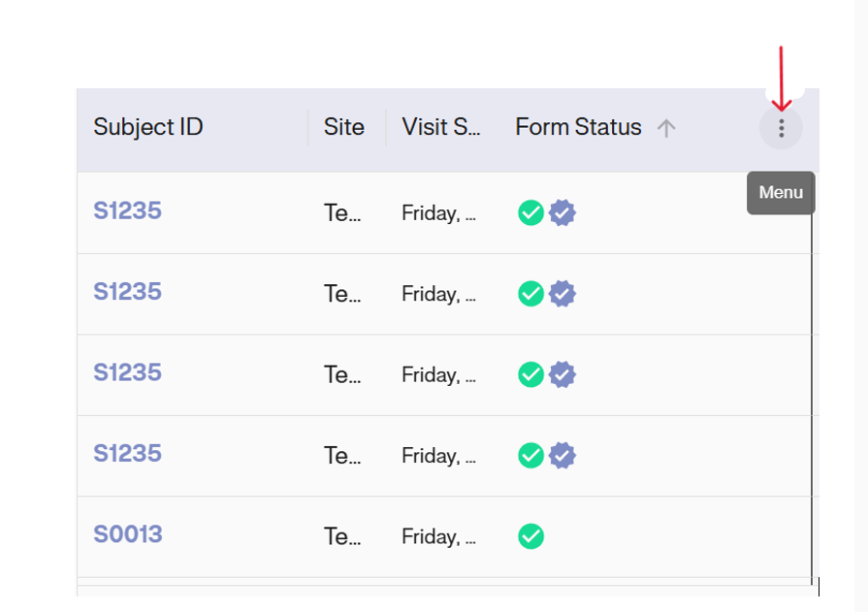Open the fourth S1235 subject link
This screenshot has width=868, height=612.
click(128, 454)
